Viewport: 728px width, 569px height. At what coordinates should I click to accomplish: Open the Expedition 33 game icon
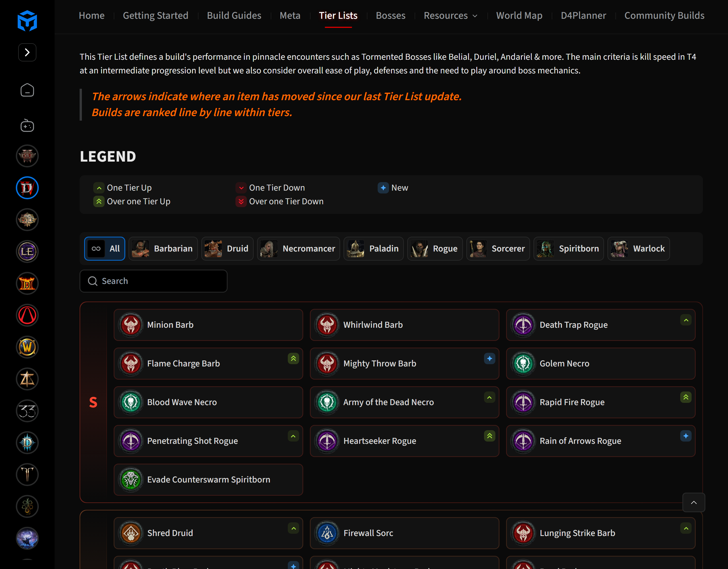point(27,411)
